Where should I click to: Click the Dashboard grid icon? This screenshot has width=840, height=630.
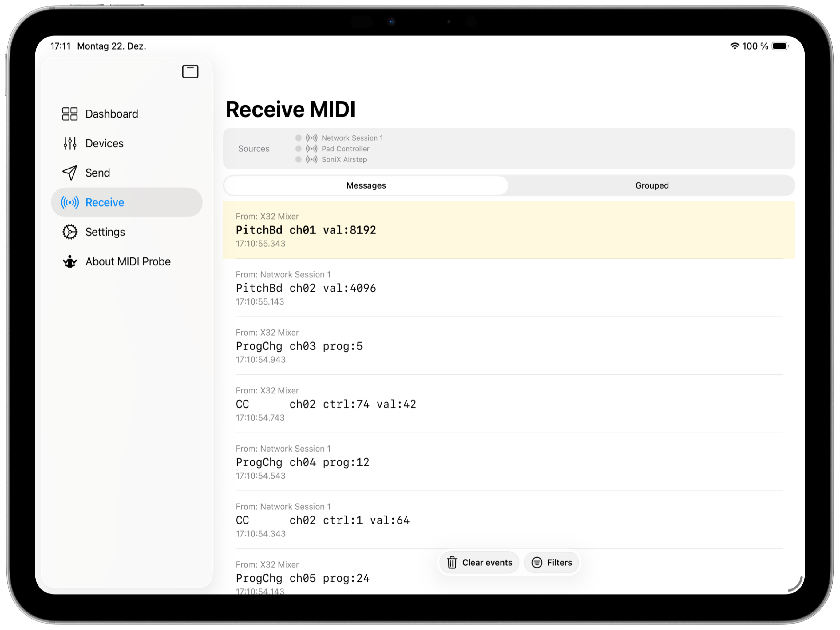pyautogui.click(x=70, y=114)
